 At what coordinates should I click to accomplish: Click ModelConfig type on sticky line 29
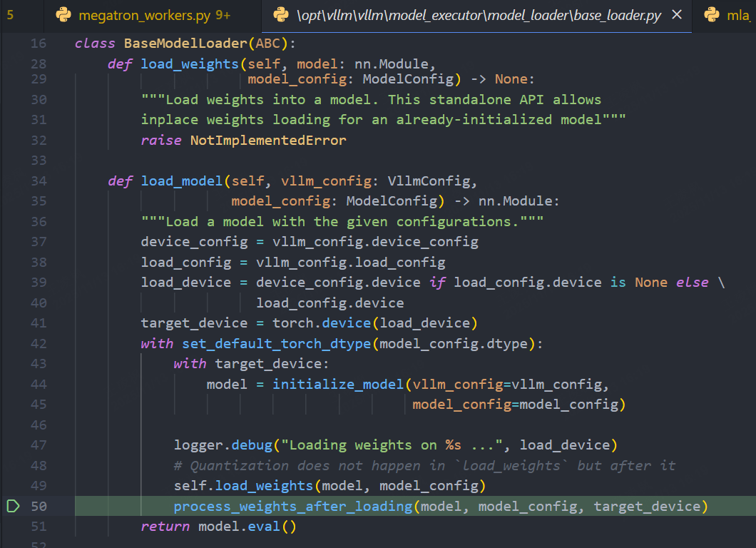click(408, 79)
